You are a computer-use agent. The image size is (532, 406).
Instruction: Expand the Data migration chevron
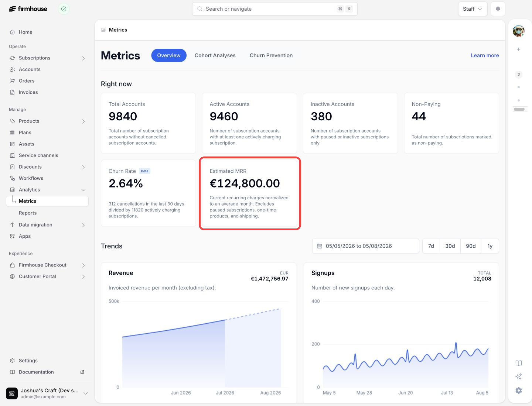[x=83, y=225]
